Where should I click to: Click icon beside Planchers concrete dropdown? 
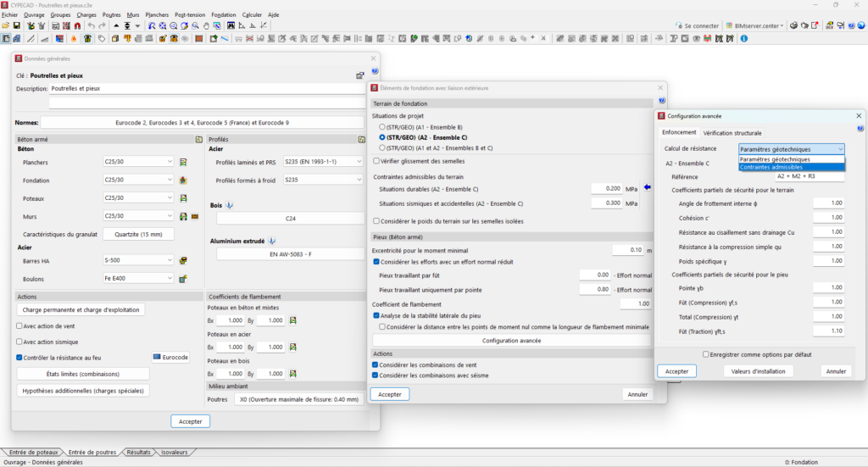pos(183,162)
